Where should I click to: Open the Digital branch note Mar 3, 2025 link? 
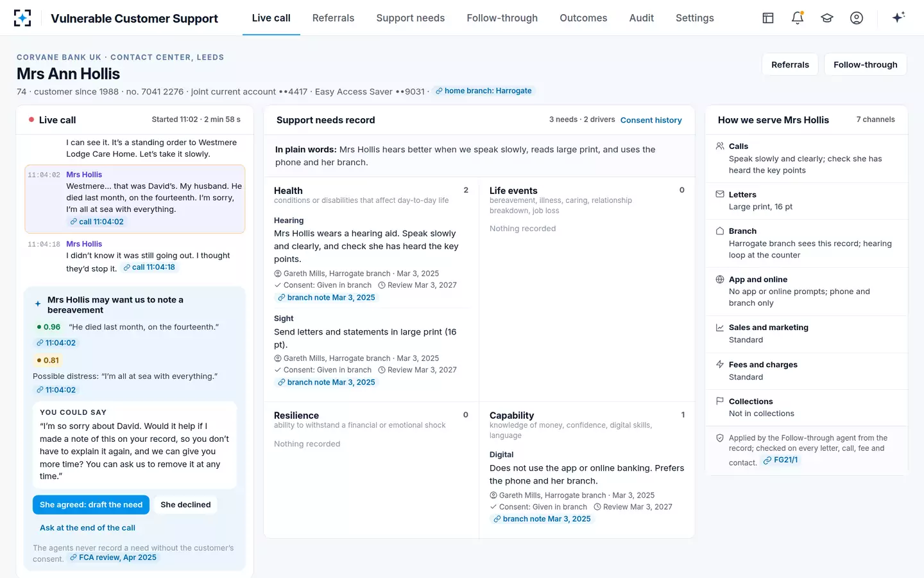pos(542,519)
